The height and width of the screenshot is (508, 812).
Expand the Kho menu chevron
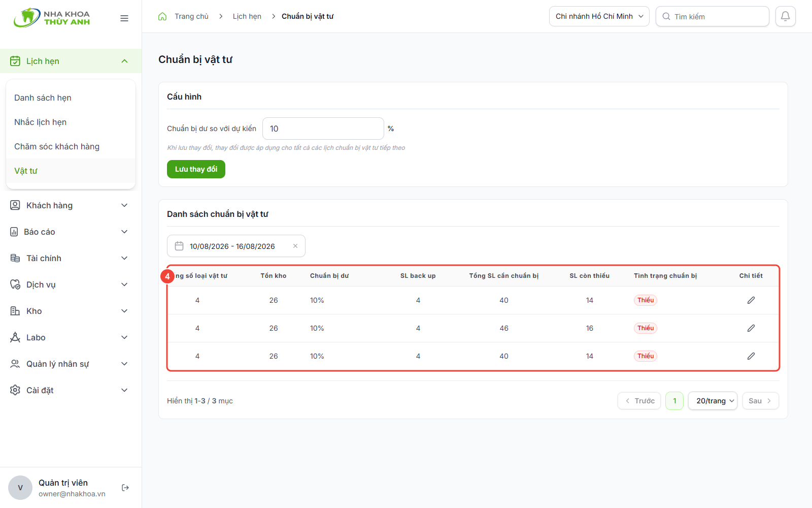click(x=124, y=311)
